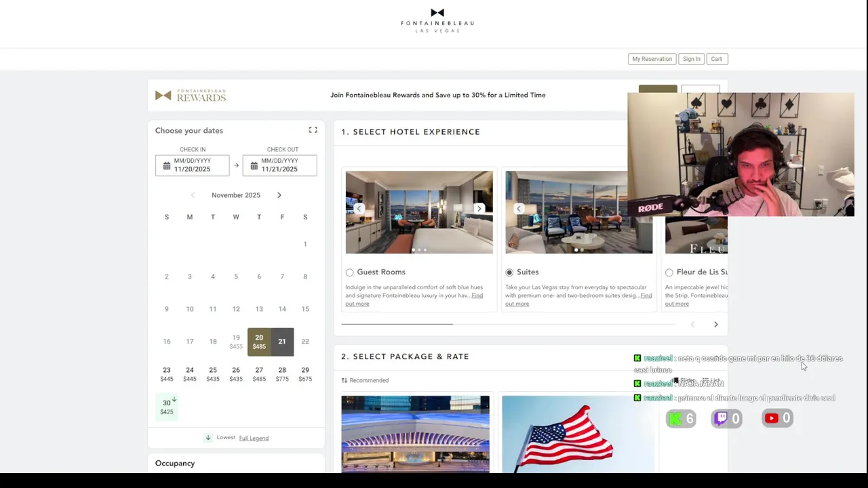This screenshot has width=868, height=488.
Task: Expand the calendar with fullscreen icon
Action: pos(313,130)
